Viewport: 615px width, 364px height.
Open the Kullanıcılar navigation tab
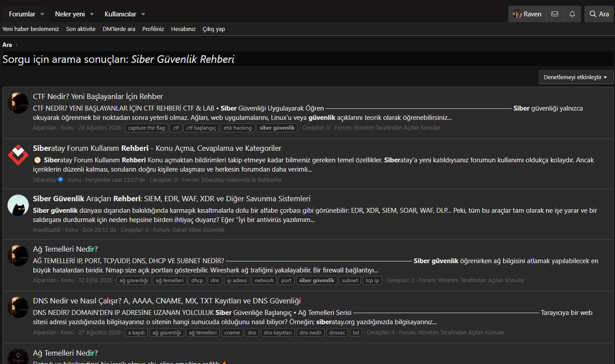pyautogui.click(x=120, y=14)
